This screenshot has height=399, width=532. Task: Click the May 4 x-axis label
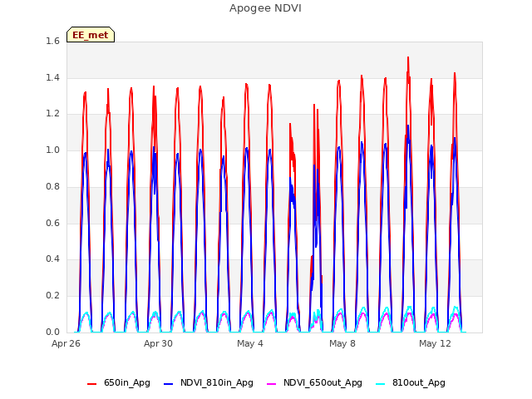[x=250, y=343]
